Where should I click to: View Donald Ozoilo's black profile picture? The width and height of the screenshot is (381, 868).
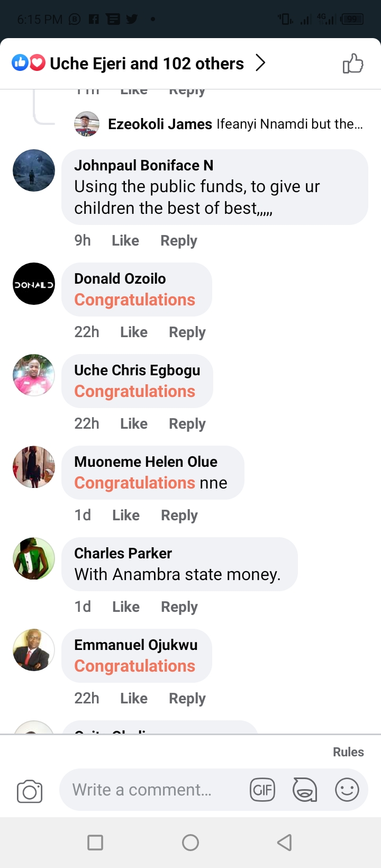point(34,284)
